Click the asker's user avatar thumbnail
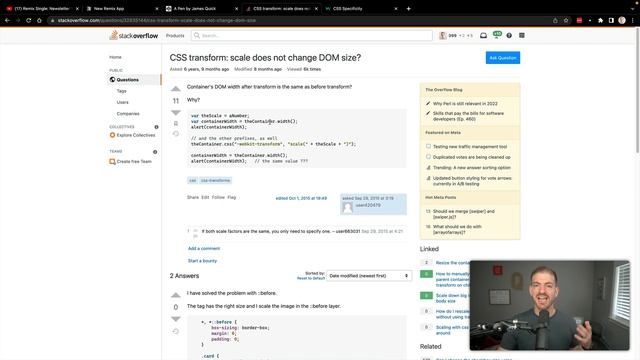This screenshot has height=360, width=640. pyautogui.click(x=347, y=207)
